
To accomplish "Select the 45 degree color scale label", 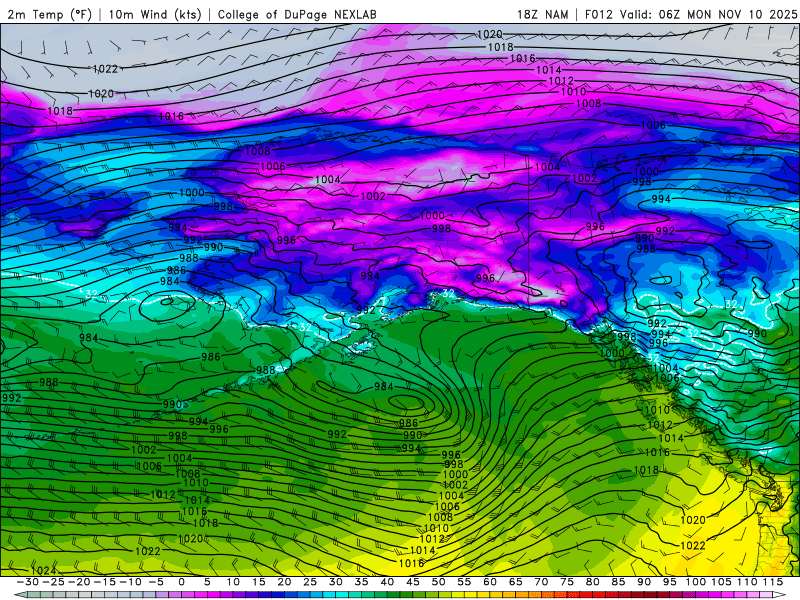I will click(413, 582).
